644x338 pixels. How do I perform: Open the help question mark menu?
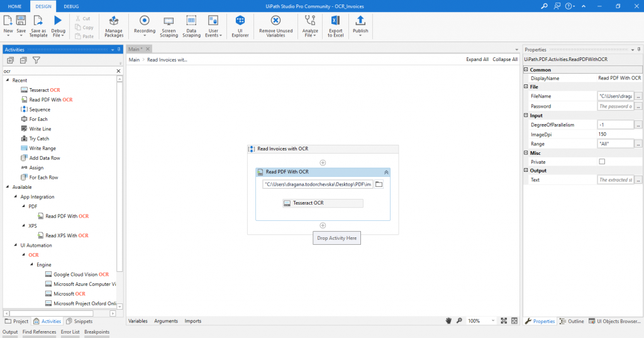pyautogui.click(x=569, y=6)
